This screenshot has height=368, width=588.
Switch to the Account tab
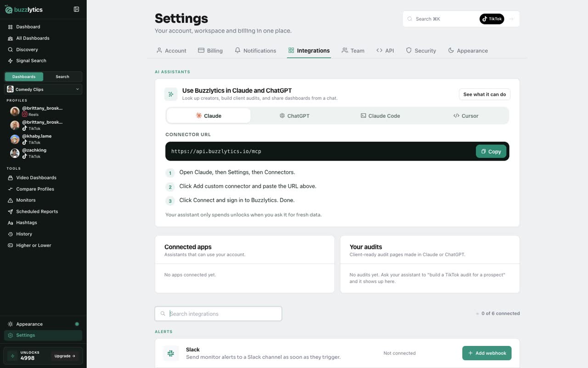click(171, 51)
